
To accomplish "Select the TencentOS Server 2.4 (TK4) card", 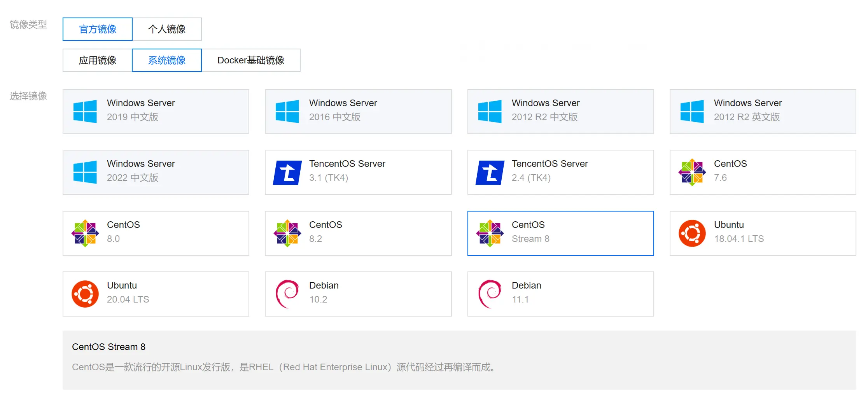I will (561, 172).
